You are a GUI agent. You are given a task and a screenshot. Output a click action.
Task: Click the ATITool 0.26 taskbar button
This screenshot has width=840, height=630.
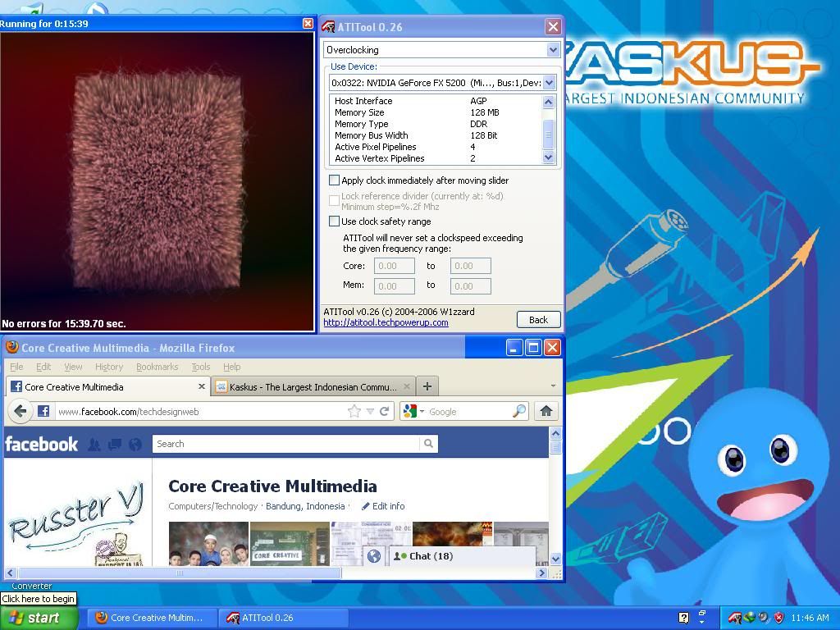point(283,618)
